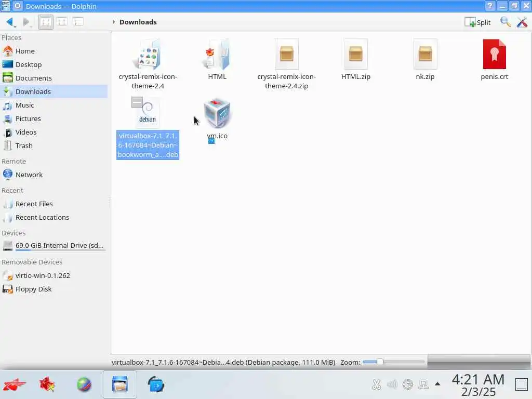Open Videos in the Places panel
Viewport: 532px width, 399px height.
(x=54, y=132)
